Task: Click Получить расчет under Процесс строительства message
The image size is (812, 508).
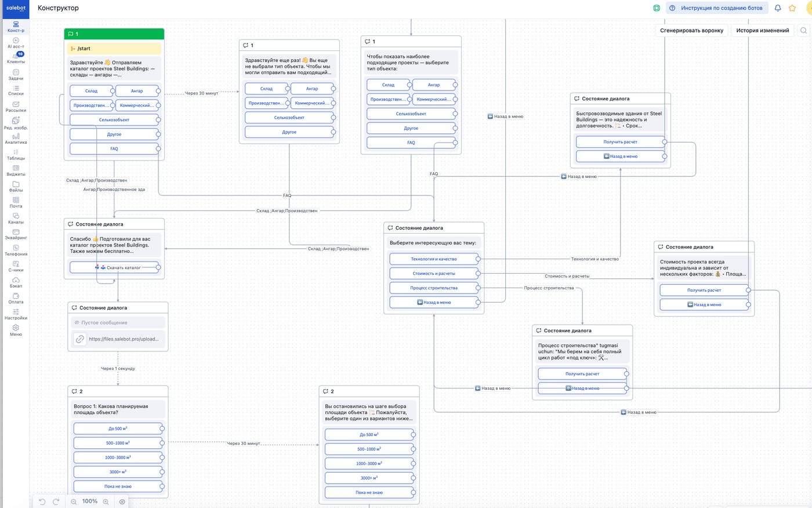Action: coord(582,374)
